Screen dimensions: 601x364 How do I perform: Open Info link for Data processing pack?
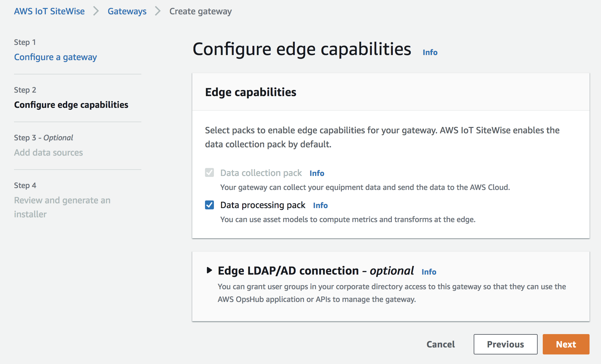(x=320, y=205)
